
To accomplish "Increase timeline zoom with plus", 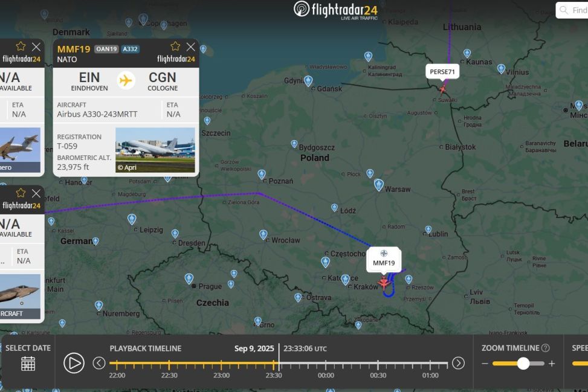I will (x=552, y=364).
